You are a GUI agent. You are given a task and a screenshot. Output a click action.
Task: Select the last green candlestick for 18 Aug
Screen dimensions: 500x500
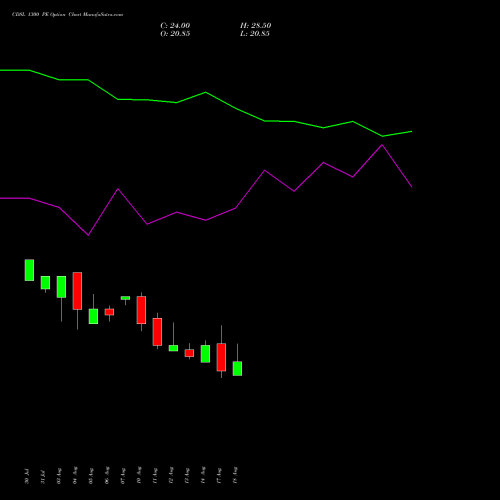pos(237,368)
